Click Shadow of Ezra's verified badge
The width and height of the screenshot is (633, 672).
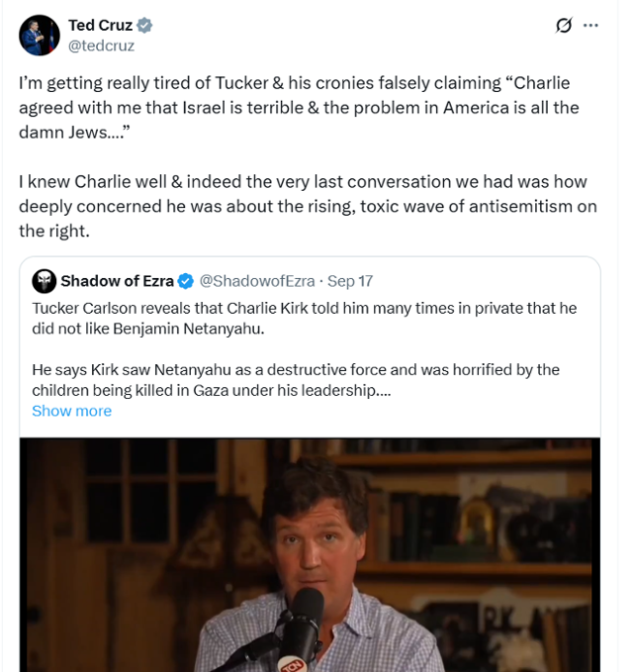tap(188, 281)
